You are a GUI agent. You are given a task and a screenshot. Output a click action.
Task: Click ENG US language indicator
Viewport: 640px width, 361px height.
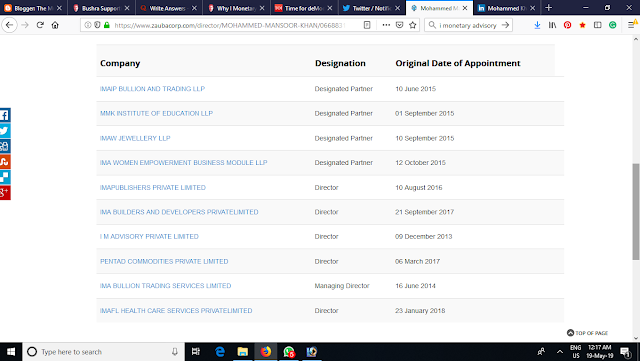pyautogui.click(x=576, y=352)
